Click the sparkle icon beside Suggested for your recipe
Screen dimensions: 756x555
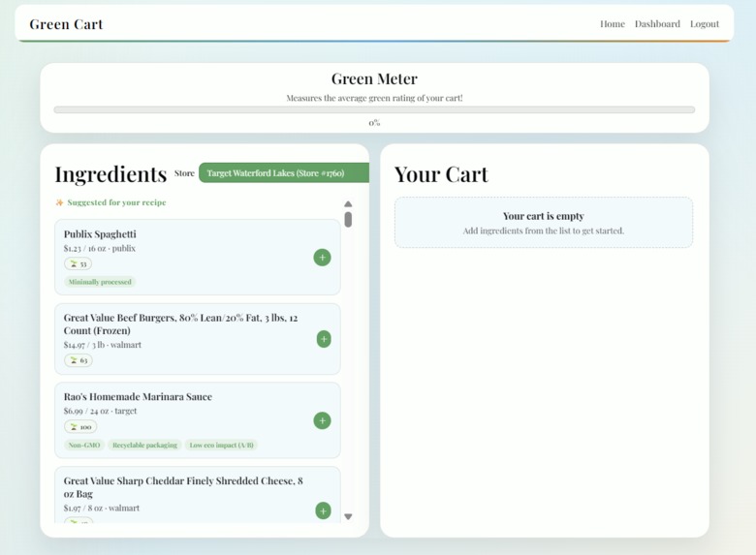(x=59, y=202)
